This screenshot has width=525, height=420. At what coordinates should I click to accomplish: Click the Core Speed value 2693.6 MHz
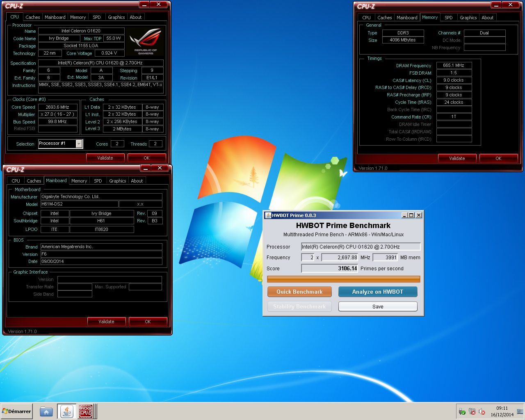58,107
